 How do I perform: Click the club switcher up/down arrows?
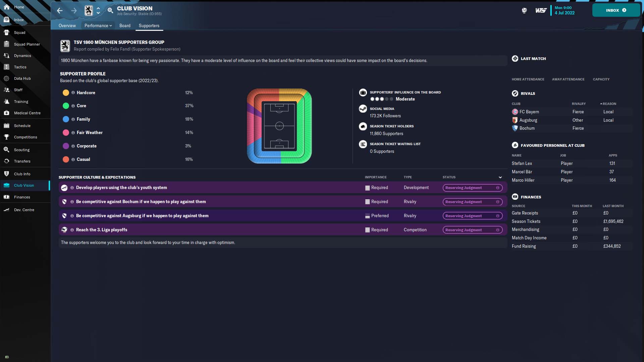(x=98, y=11)
